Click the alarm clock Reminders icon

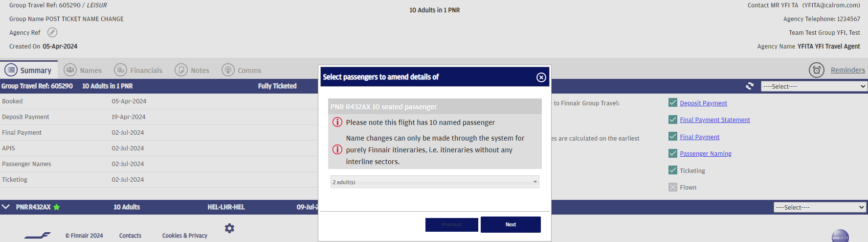(x=817, y=70)
